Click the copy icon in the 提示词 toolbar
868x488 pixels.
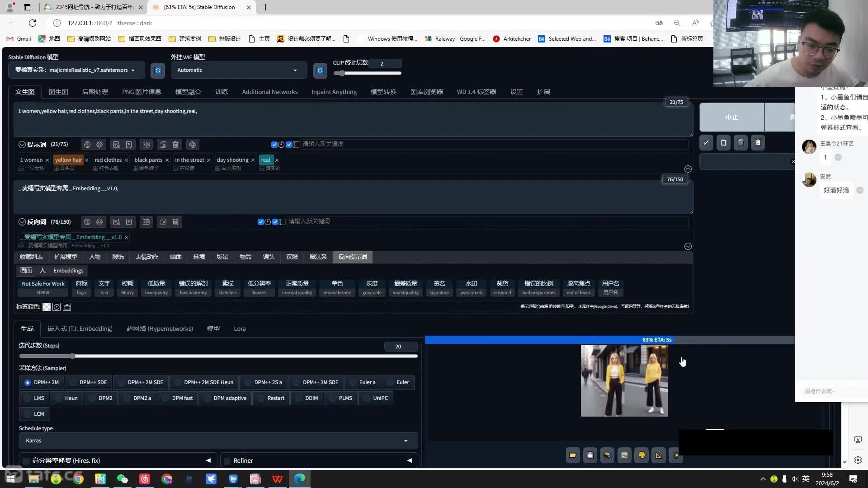(163, 145)
